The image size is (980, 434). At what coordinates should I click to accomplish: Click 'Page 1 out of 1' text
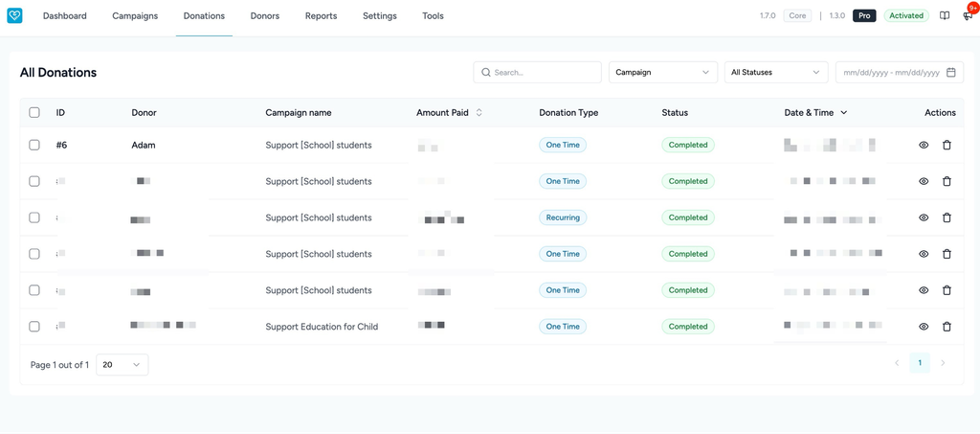coord(60,365)
